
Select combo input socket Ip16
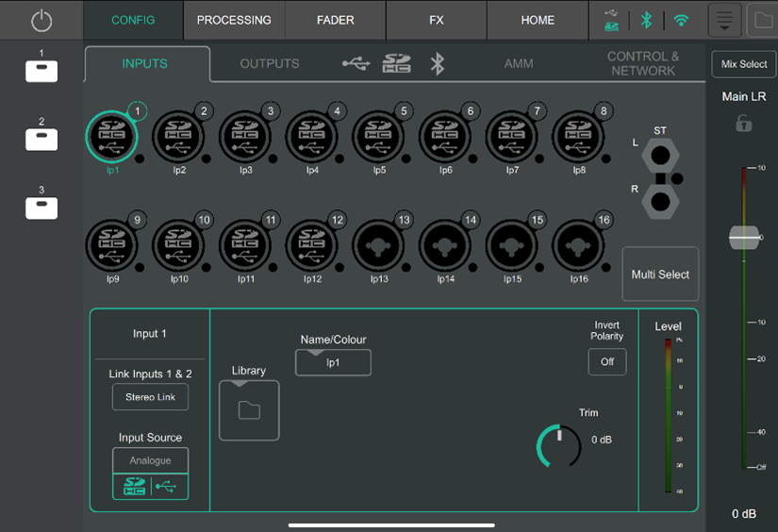578,245
